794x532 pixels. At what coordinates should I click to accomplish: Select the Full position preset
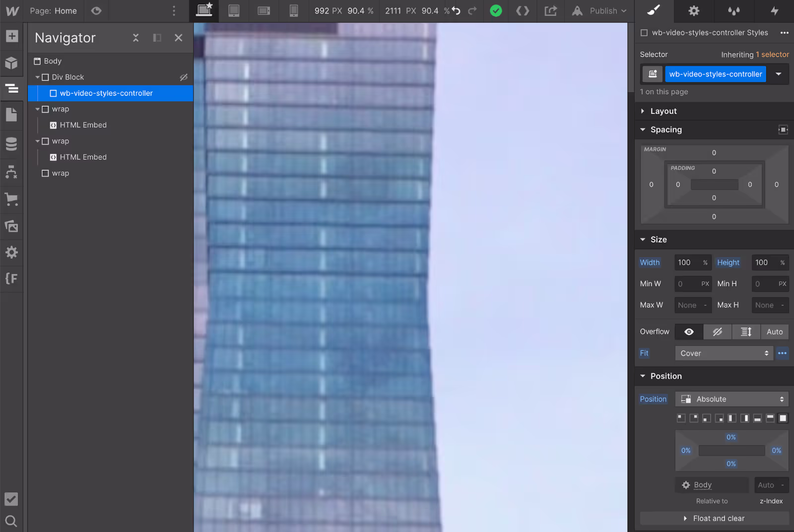(783, 418)
